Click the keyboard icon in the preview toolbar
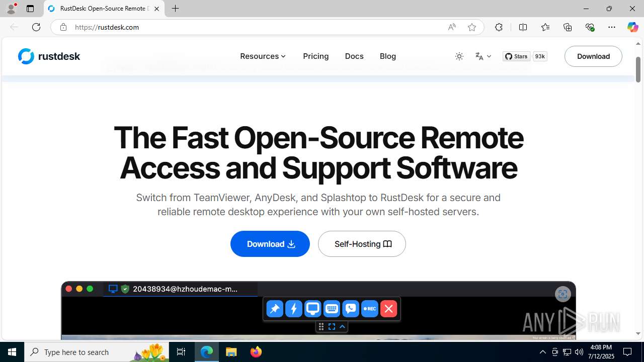The height and width of the screenshot is (362, 644). [332, 309]
